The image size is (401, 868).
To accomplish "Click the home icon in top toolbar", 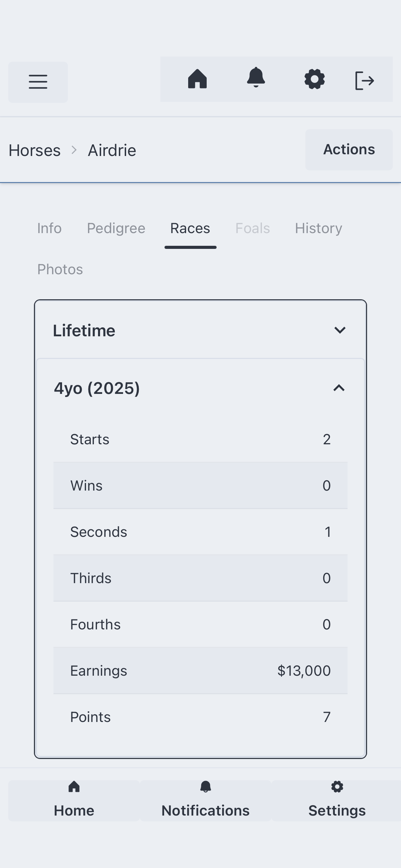I will [x=197, y=79].
